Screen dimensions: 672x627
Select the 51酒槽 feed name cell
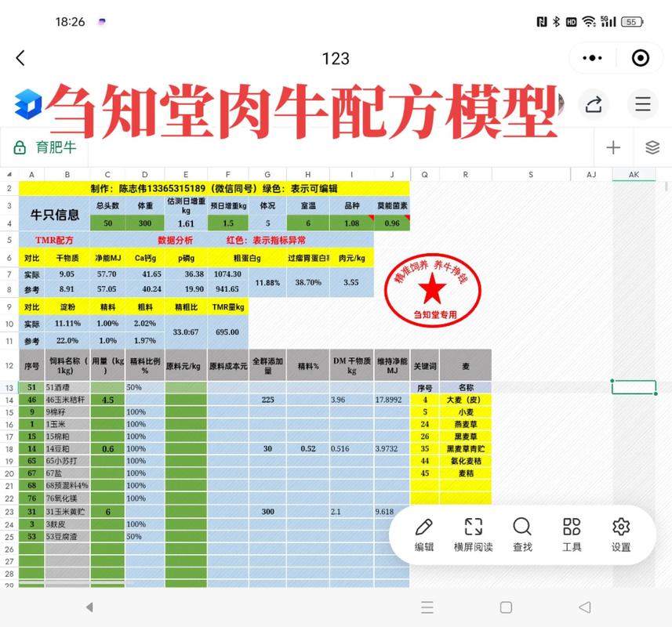(67, 387)
